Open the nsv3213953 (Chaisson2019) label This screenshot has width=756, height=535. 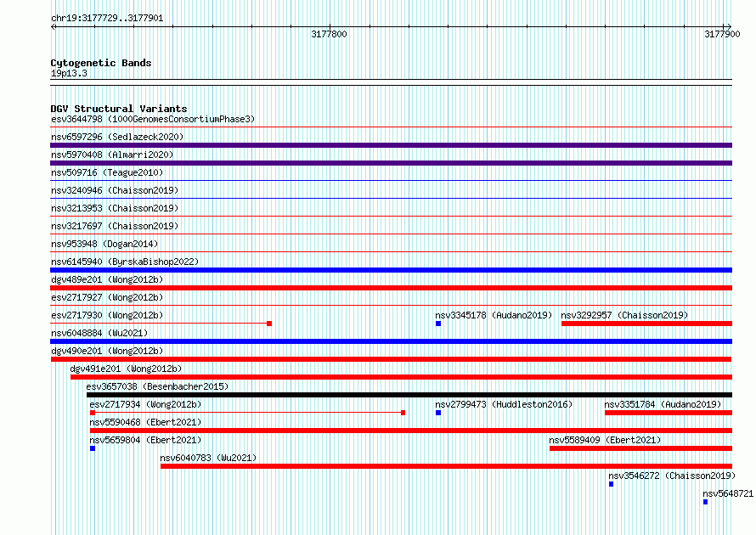pyautogui.click(x=115, y=208)
